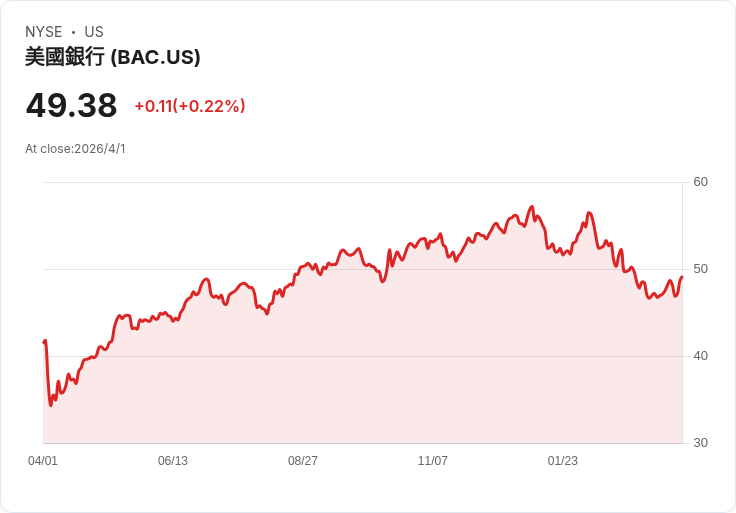
Task: Select the 08/27 x-axis date label
Action: [303, 460]
